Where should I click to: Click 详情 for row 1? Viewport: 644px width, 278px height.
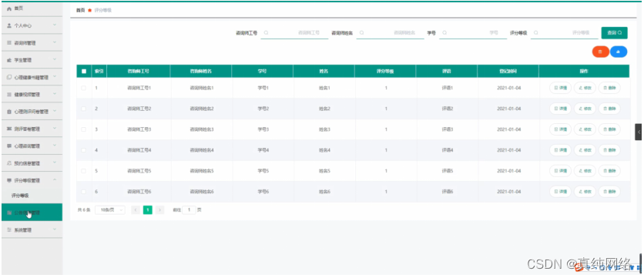(560, 88)
